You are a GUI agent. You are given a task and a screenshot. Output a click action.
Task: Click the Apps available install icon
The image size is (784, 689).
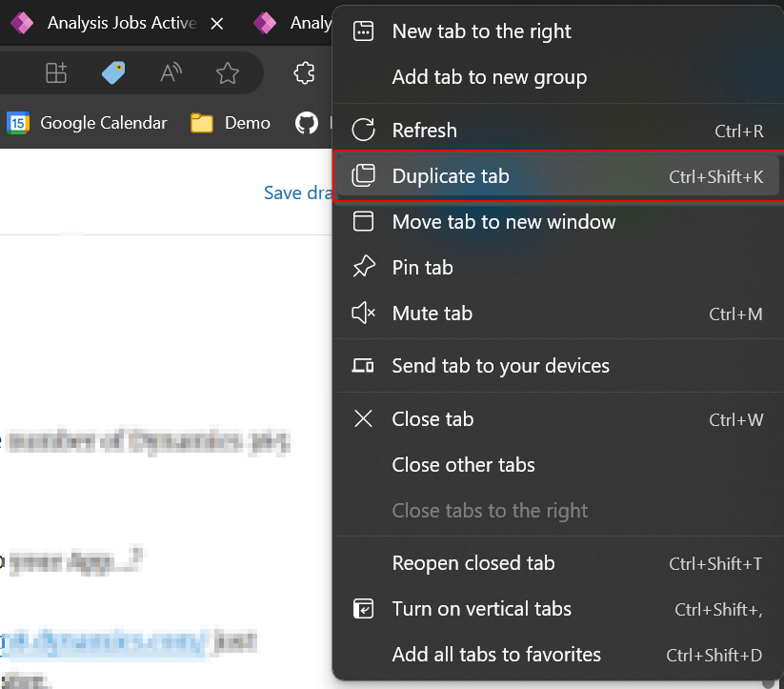click(x=56, y=73)
